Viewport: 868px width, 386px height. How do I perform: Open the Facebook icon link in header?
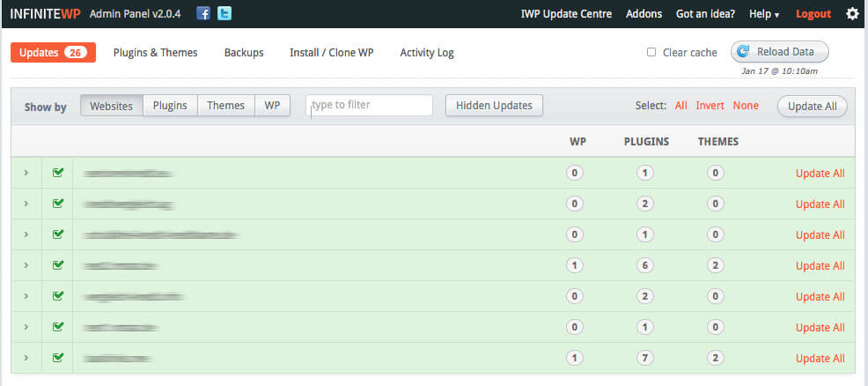point(203,14)
